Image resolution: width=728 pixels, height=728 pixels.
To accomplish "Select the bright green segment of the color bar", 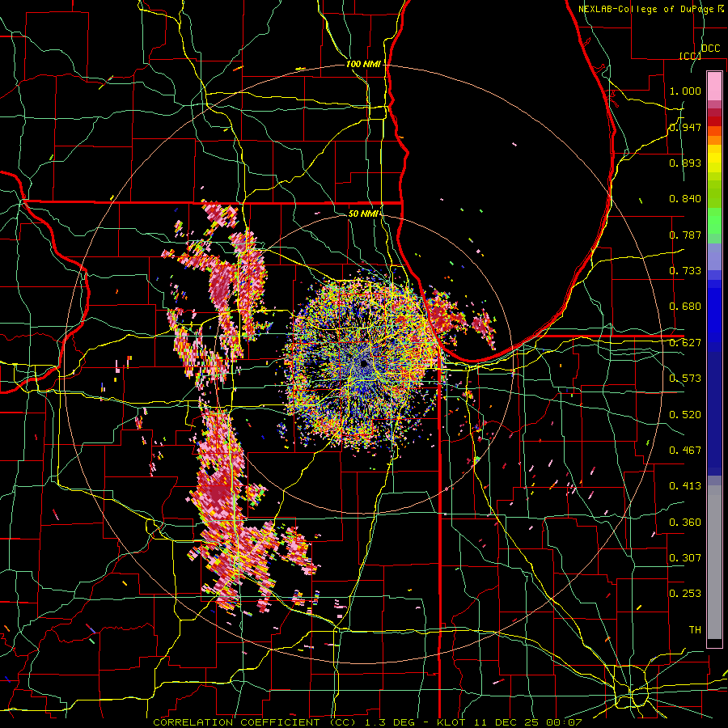I will click(714, 221).
